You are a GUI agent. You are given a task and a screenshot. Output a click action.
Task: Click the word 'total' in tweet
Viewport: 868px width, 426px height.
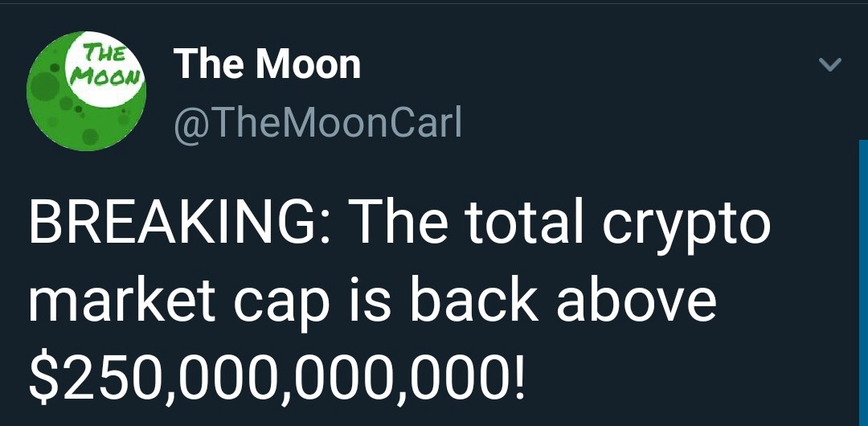[x=523, y=224]
